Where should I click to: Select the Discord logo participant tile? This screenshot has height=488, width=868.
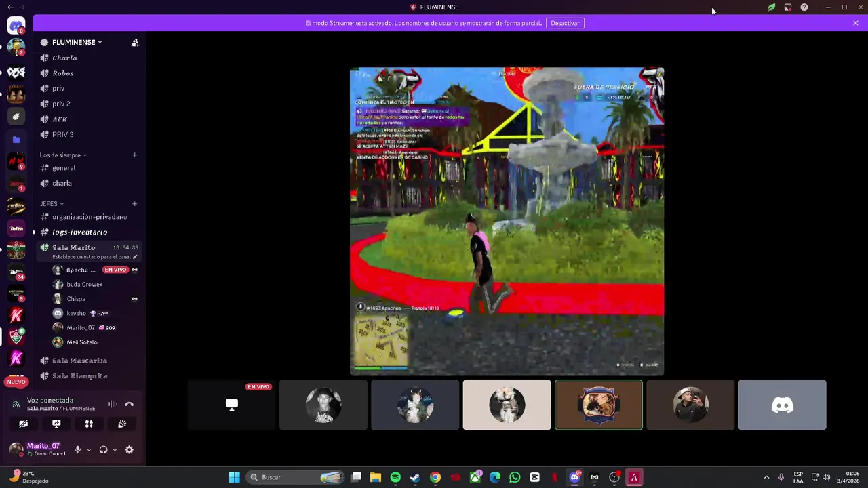[782, 405]
